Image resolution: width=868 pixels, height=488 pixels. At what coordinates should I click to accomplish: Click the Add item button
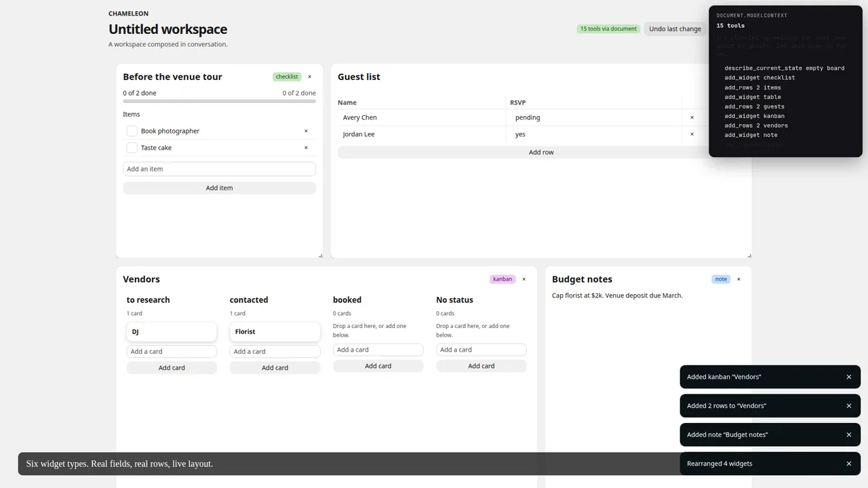pos(219,188)
